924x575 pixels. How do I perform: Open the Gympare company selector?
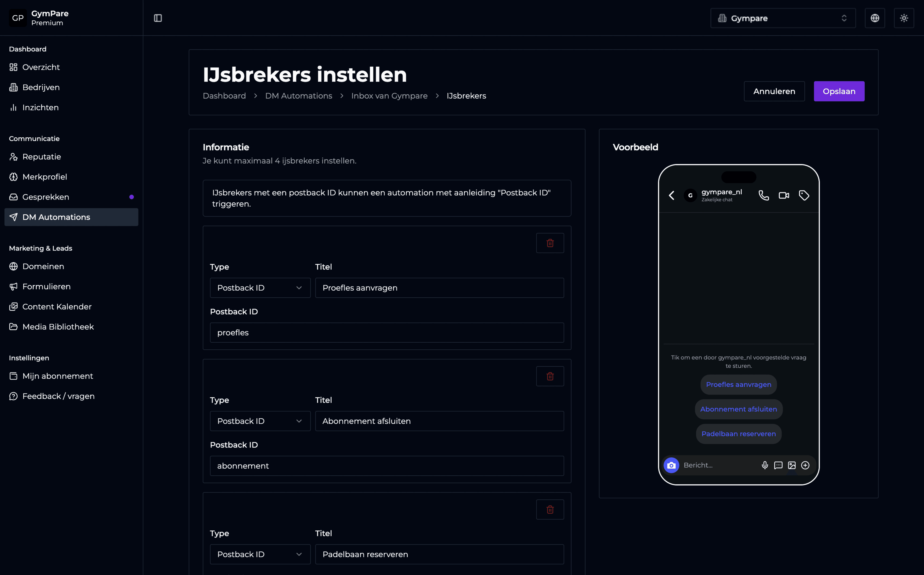(x=783, y=18)
